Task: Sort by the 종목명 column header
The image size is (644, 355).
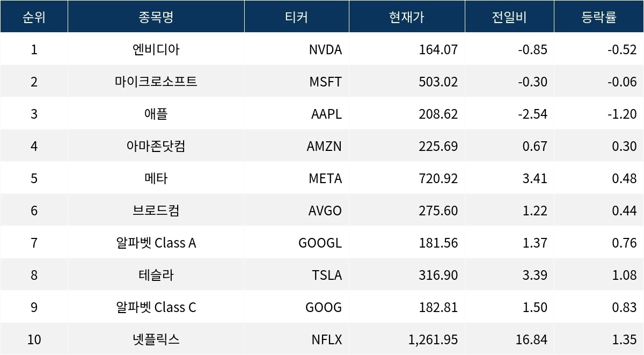Action: tap(156, 17)
